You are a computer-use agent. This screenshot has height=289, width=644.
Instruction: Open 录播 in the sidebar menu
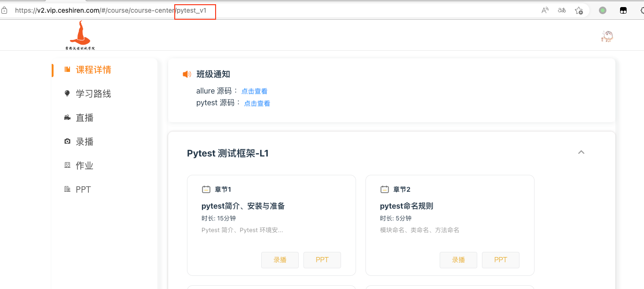[85, 141]
